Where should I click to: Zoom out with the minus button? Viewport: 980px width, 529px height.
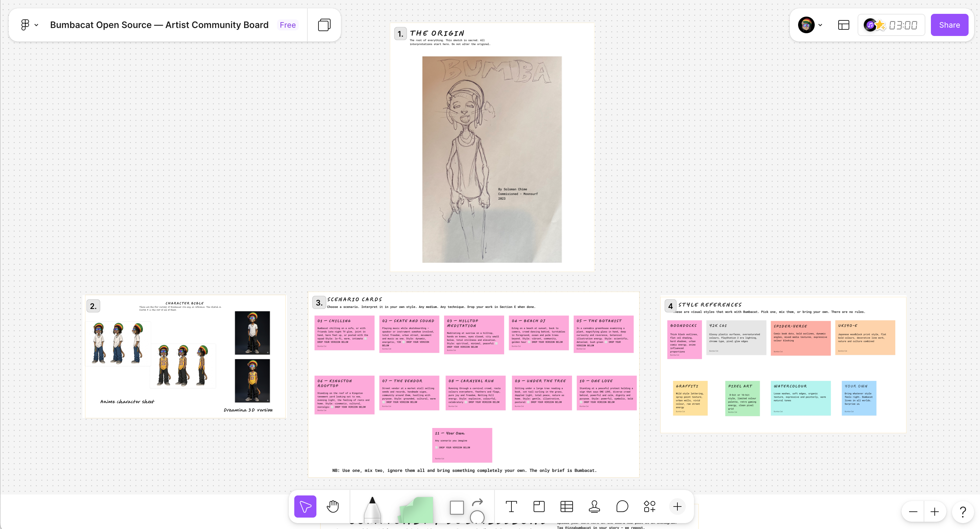coord(913,512)
